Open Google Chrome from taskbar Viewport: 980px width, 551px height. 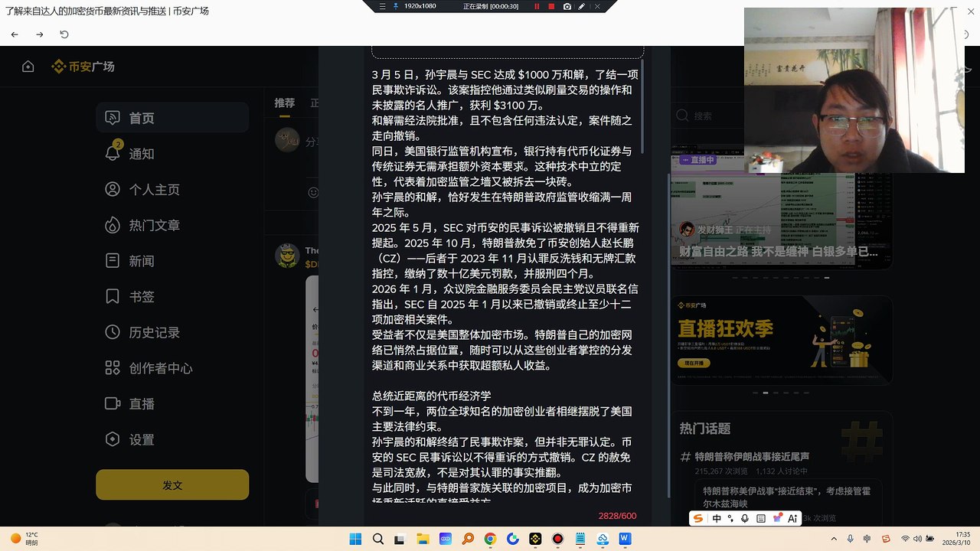490,539
